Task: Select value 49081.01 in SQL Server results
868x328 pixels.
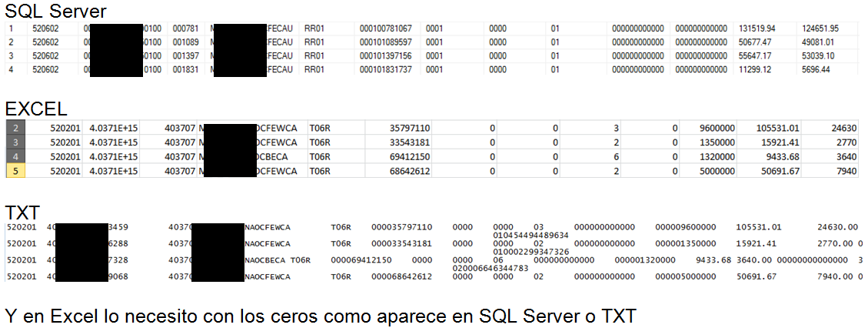Action: (x=818, y=42)
